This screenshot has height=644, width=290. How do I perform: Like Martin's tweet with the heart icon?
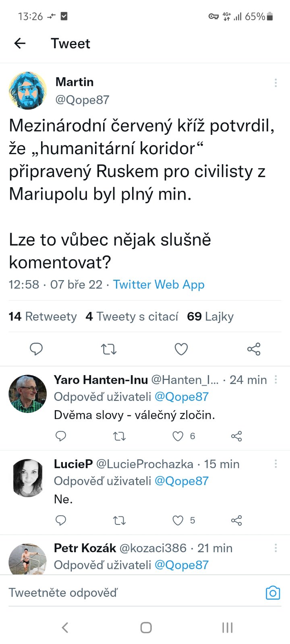[181, 349]
